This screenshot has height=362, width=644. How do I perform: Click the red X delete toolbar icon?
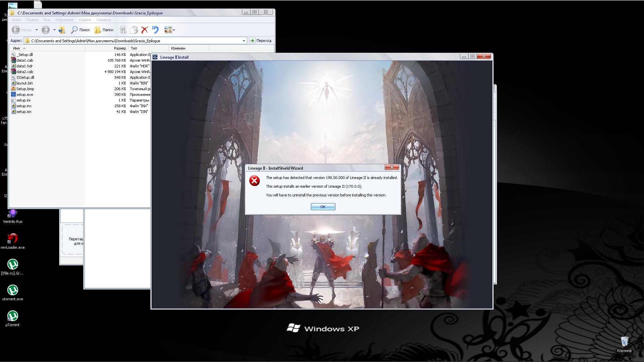click(x=145, y=30)
